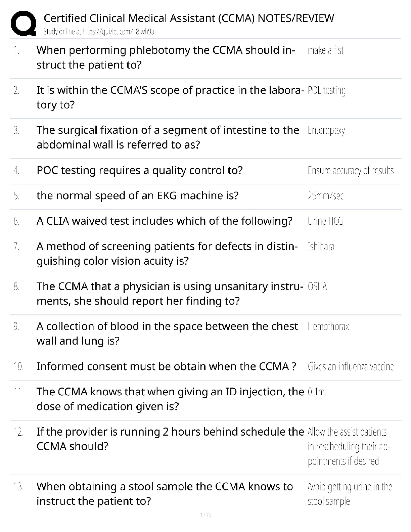Screen dimensions: 411x532
Task: Click the page number indicator at bottom
Action: click(205, 515)
